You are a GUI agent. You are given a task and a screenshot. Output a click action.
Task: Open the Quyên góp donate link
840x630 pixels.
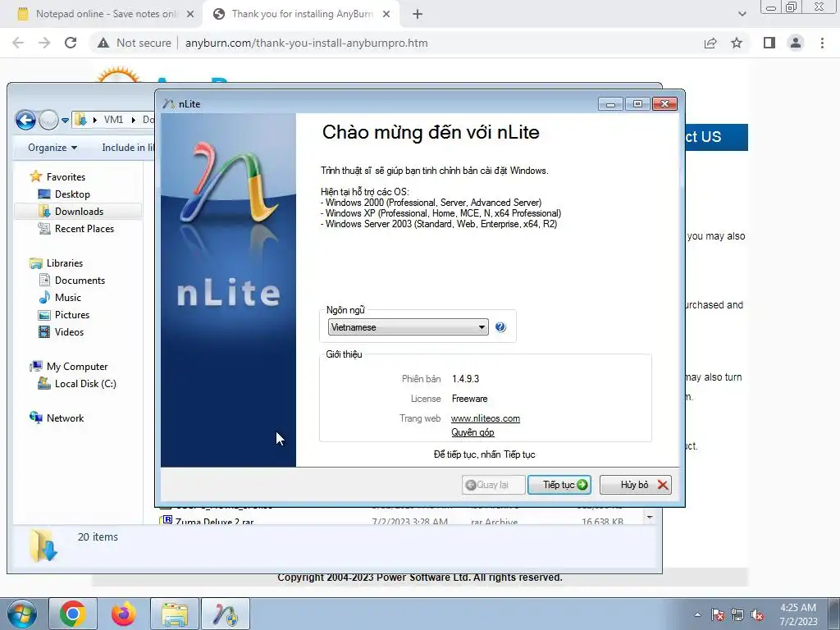click(472, 432)
